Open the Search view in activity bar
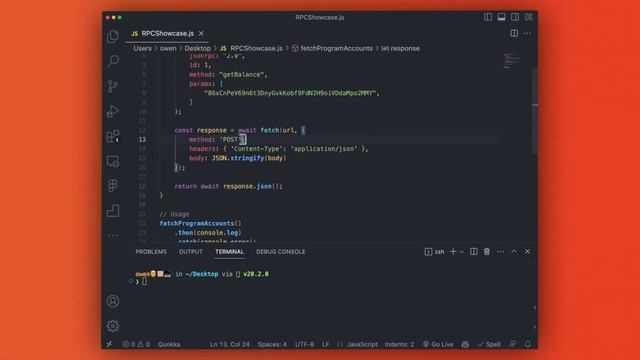This screenshot has height=360, width=640. (113, 61)
